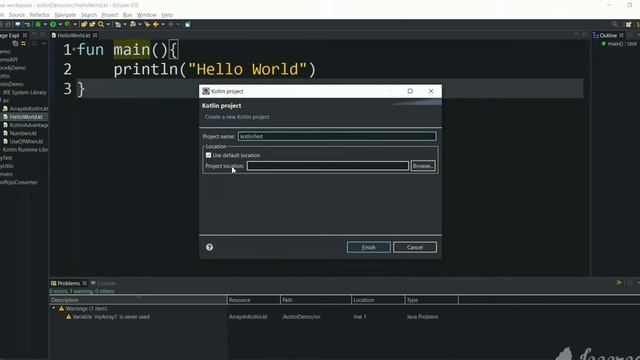
Task: Open the Help menu
Action: coord(167,15)
